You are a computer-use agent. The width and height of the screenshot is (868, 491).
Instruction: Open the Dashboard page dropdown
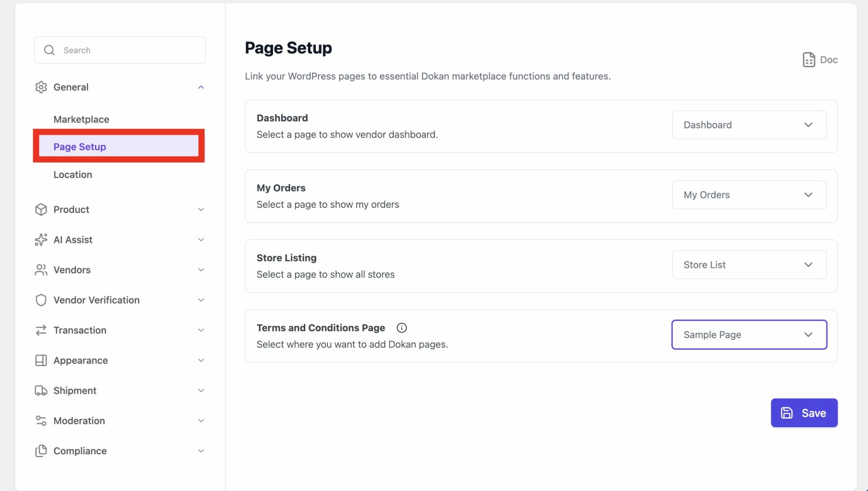tap(749, 125)
